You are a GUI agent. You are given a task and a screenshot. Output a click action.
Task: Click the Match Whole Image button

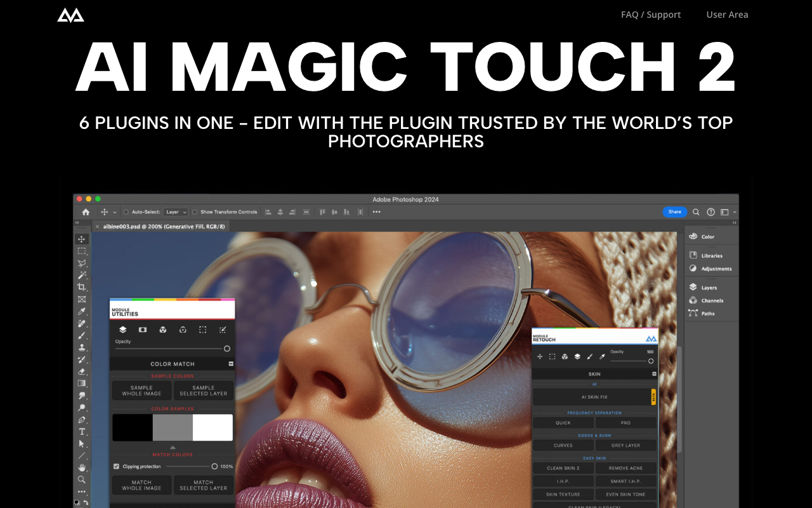click(x=141, y=485)
